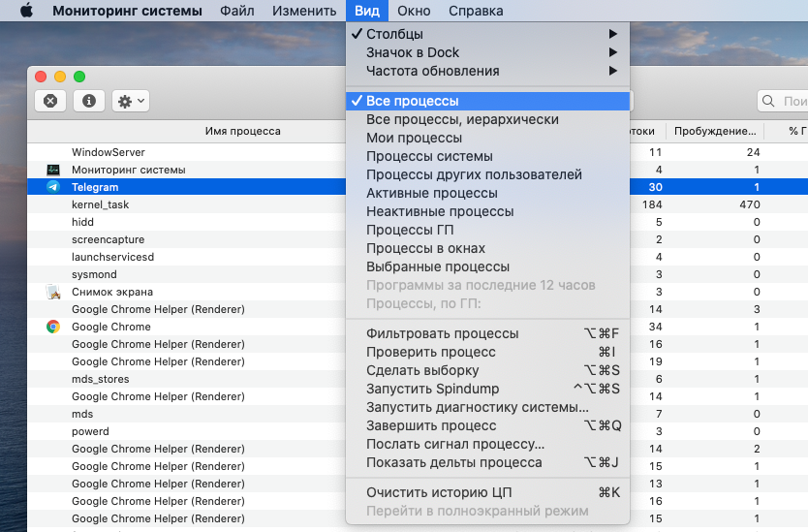Screen dimensions: 808x532
Task: Choose Показать дельты процесса
Action: pos(487,463)
